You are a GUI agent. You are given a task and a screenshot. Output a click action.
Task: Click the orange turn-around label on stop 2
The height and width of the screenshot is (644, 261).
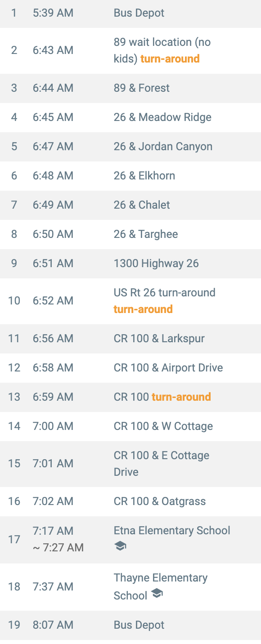tap(170, 59)
